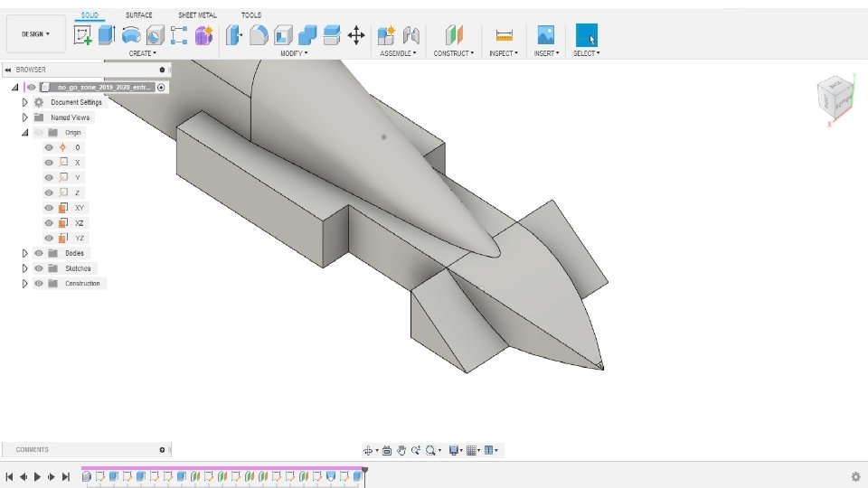
Task: Open the ASSEMBLE dropdown menu
Action: [x=398, y=53]
